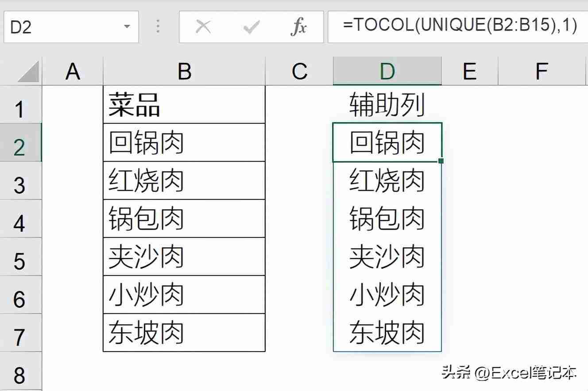The height and width of the screenshot is (391, 588).
Task: Click the enter checkmark icon in formula bar
Action: click(251, 27)
